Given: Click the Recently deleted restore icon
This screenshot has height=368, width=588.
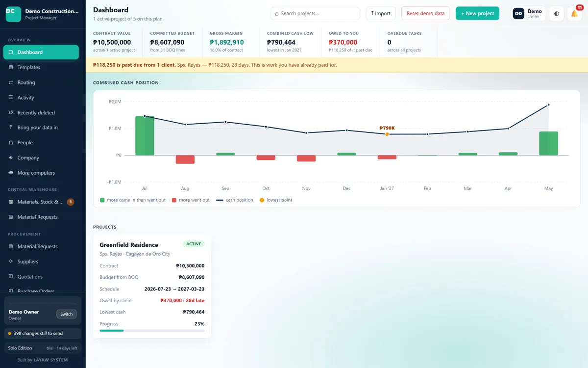Looking at the screenshot, I should pyautogui.click(x=11, y=112).
